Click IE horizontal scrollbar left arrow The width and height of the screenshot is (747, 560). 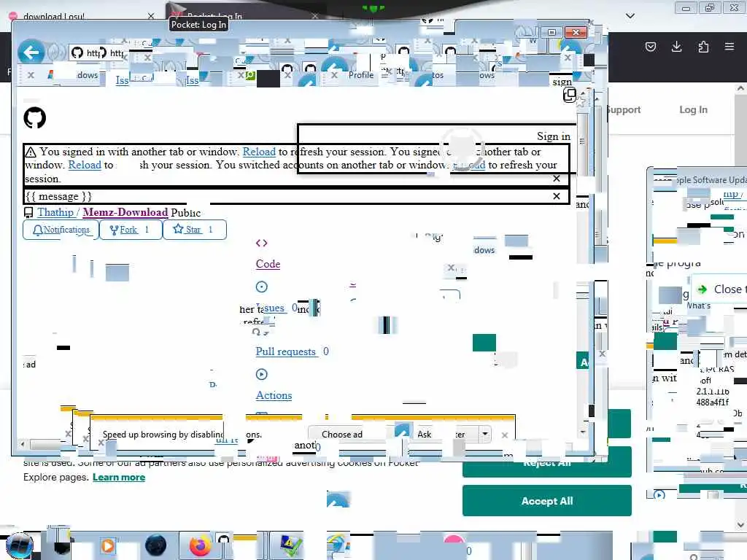coord(23,444)
